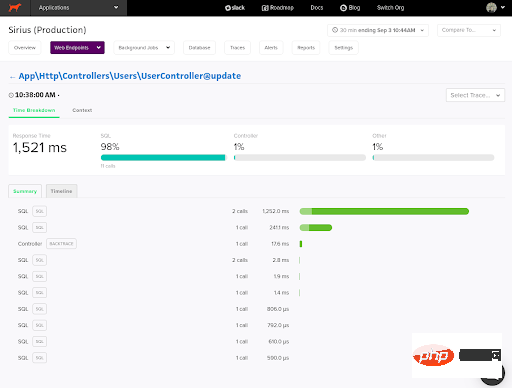Open the Docs link
Screen dimensions: 512x388
pos(317,8)
